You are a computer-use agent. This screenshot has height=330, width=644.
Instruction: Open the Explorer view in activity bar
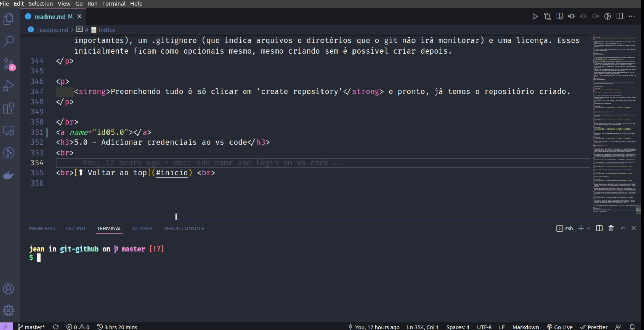[x=9, y=19]
